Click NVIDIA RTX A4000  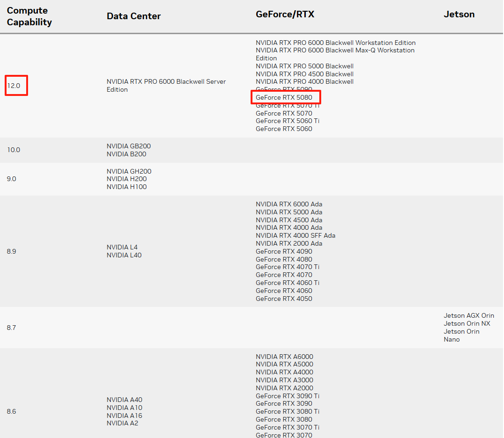[284, 372]
